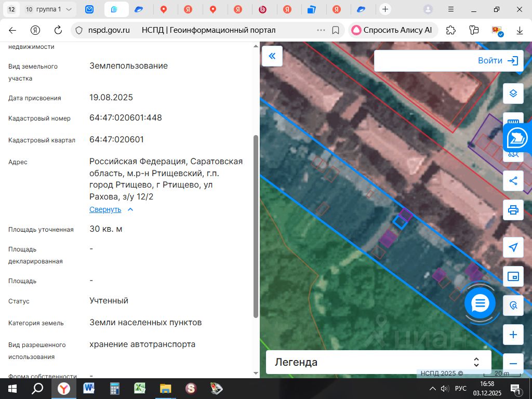Reload the current page

[58, 30]
